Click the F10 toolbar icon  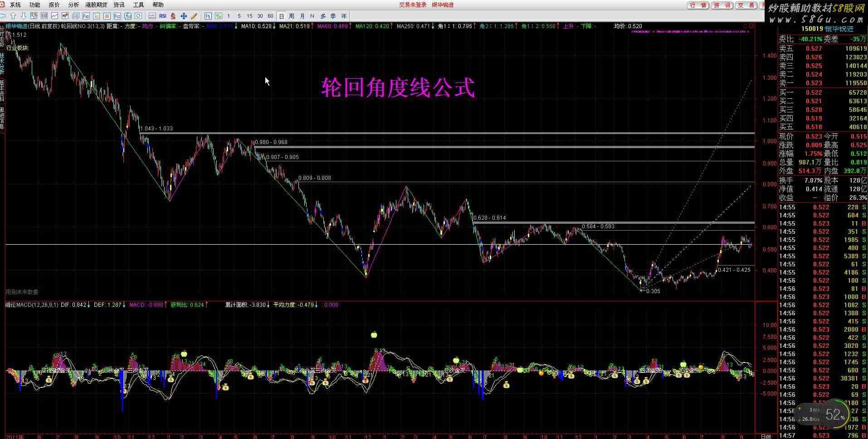click(x=86, y=16)
